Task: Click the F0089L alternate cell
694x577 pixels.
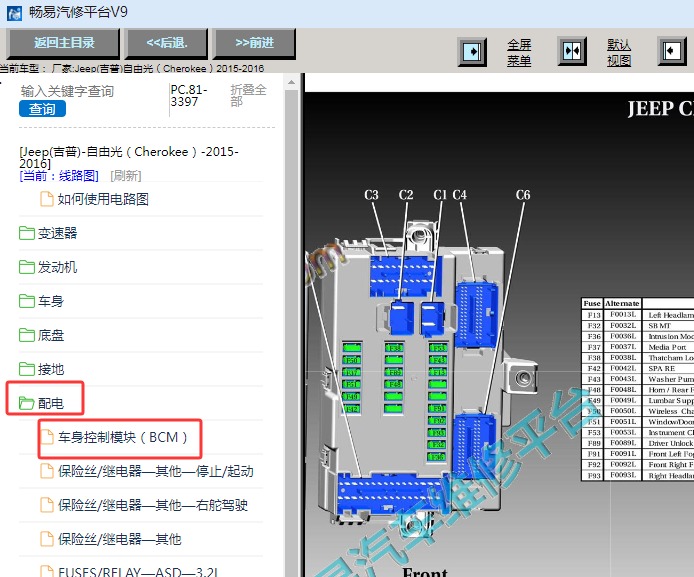Action: (623, 443)
